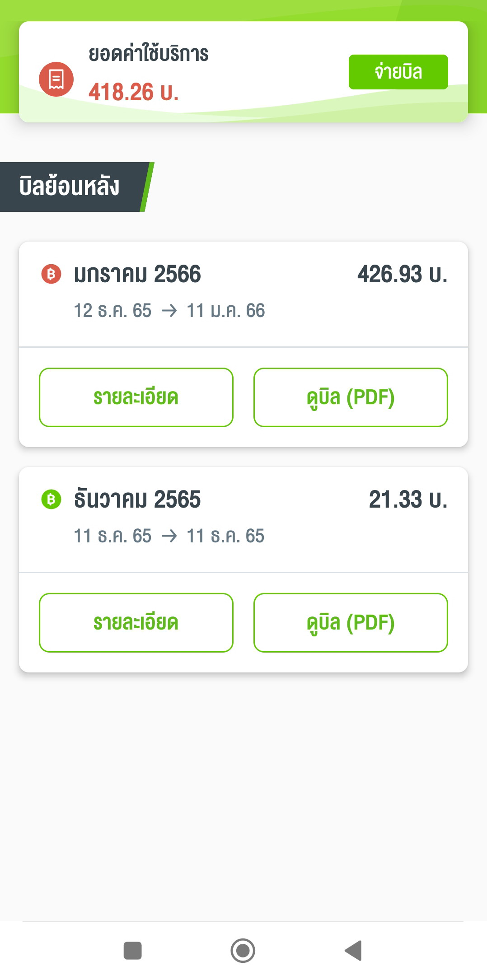
Task: Tap the red bill receipt icon
Action: coord(56,79)
